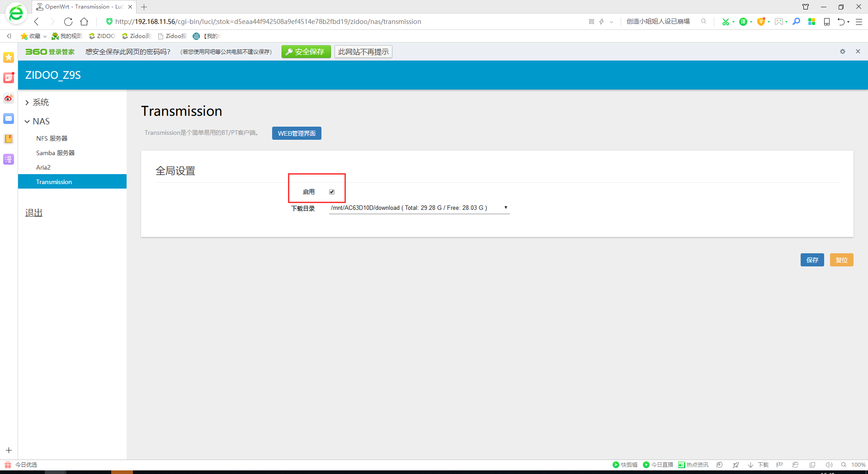Click the blue 保存 save button
The image size is (868, 474).
[x=812, y=260]
